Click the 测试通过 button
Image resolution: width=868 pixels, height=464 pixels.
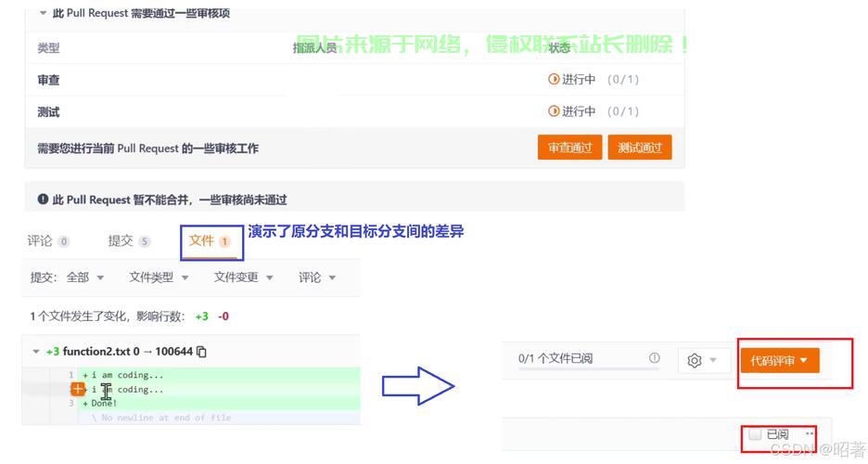coord(640,148)
